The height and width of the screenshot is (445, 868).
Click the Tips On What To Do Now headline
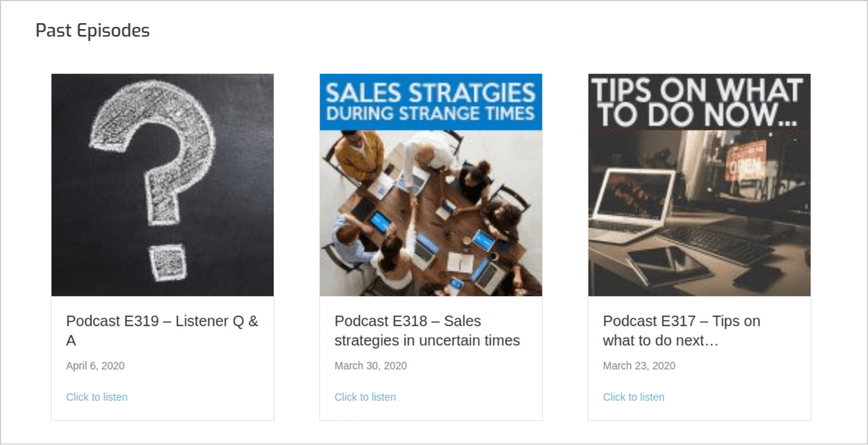click(697, 102)
